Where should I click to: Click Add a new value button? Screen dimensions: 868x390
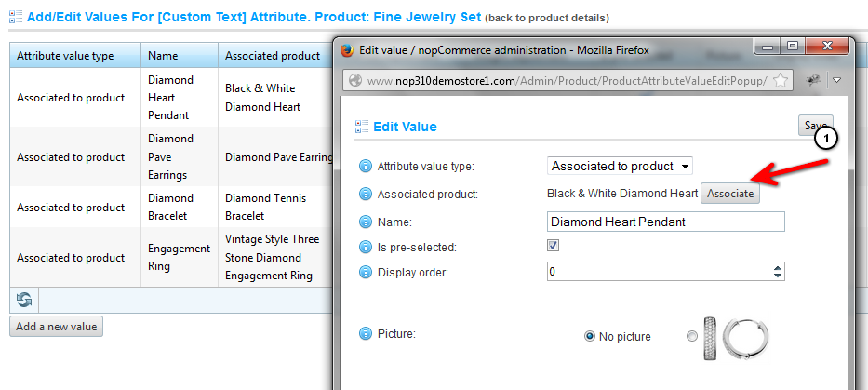pos(57,327)
